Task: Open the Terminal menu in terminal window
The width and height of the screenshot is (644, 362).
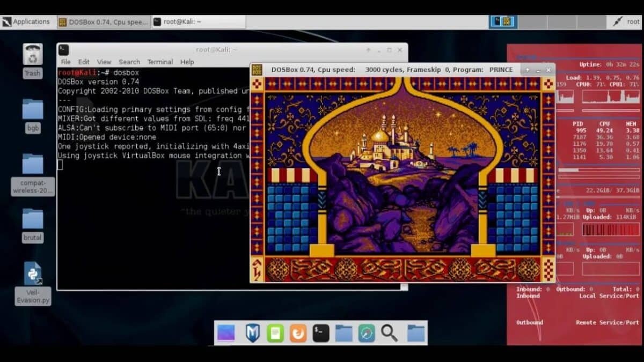Action: pyautogui.click(x=160, y=62)
